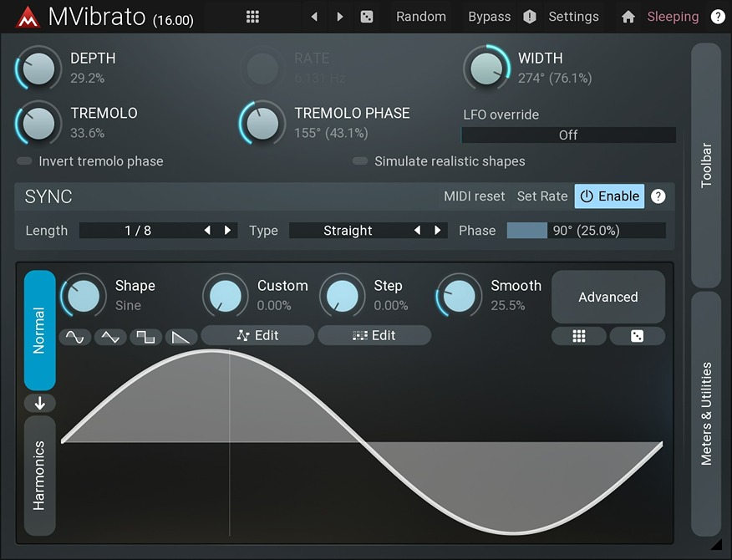Click the Random button

(x=421, y=16)
